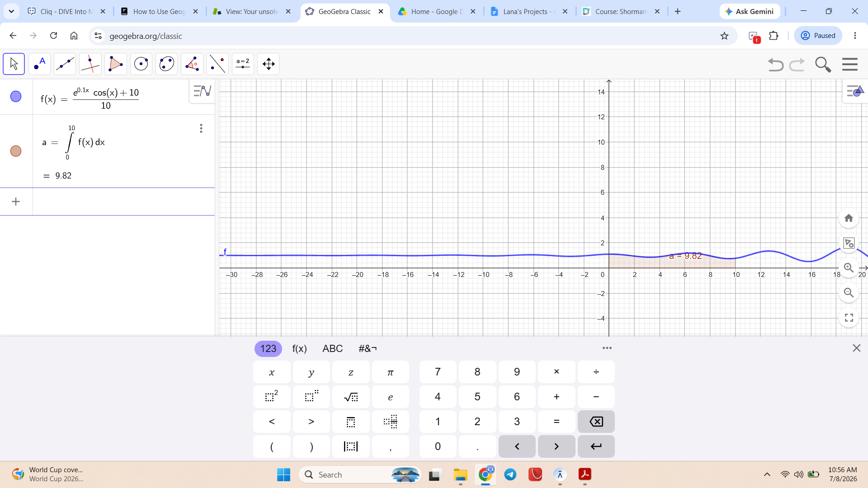Open Telegram from the taskbar
Screen dimensions: 868x488
[510, 475]
